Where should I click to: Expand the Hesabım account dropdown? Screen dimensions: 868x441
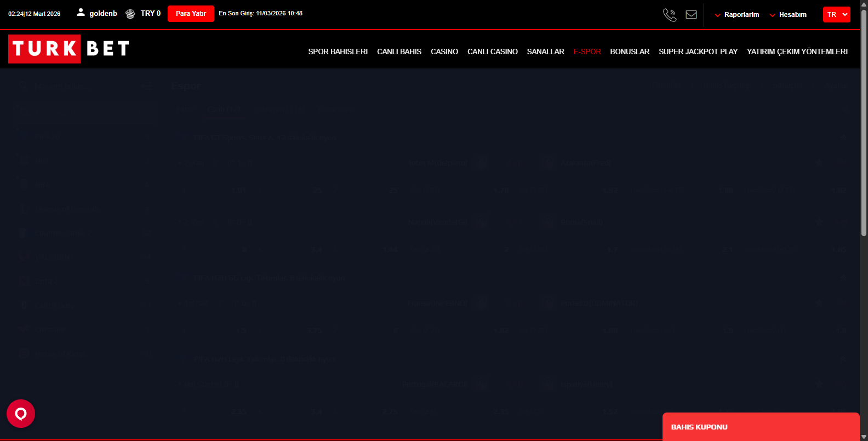click(x=788, y=15)
